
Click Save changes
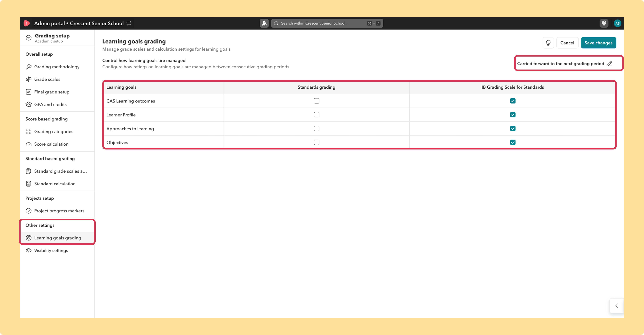598,43
